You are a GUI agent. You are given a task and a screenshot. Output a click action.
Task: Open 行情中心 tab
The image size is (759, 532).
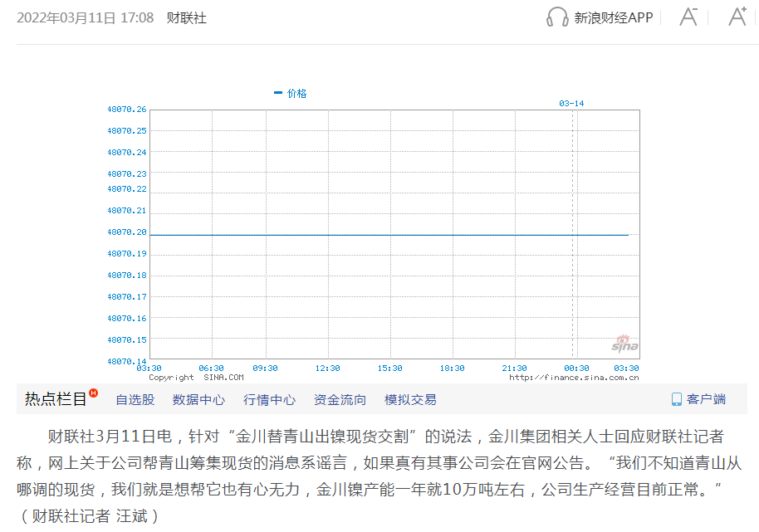(269, 400)
